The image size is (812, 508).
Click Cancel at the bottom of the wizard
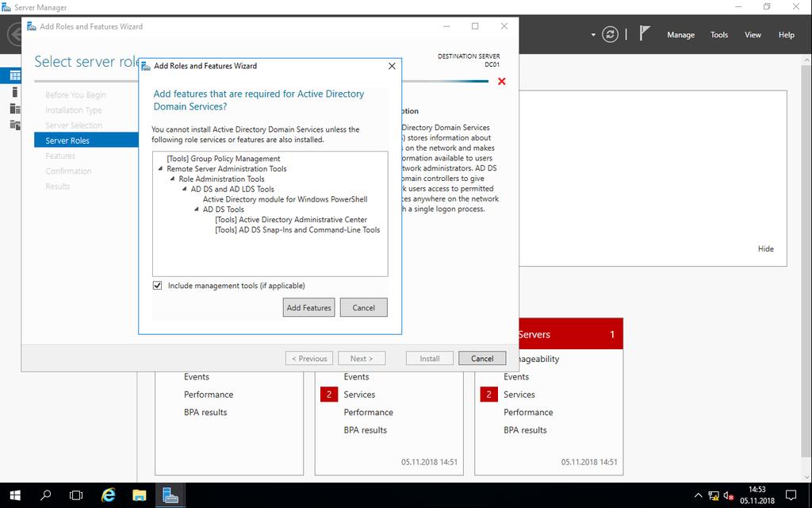[x=482, y=358]
